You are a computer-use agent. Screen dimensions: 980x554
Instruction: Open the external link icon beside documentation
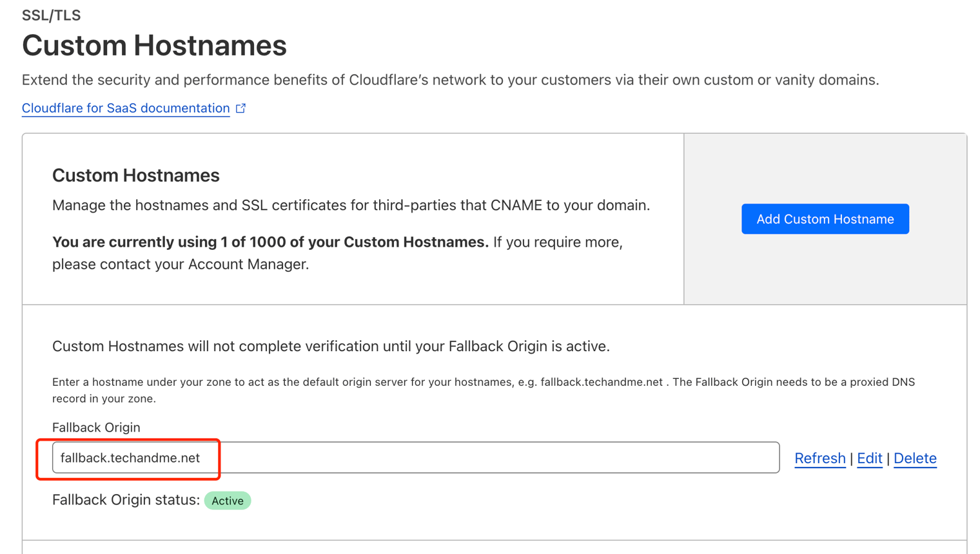[x=241, y=108]
